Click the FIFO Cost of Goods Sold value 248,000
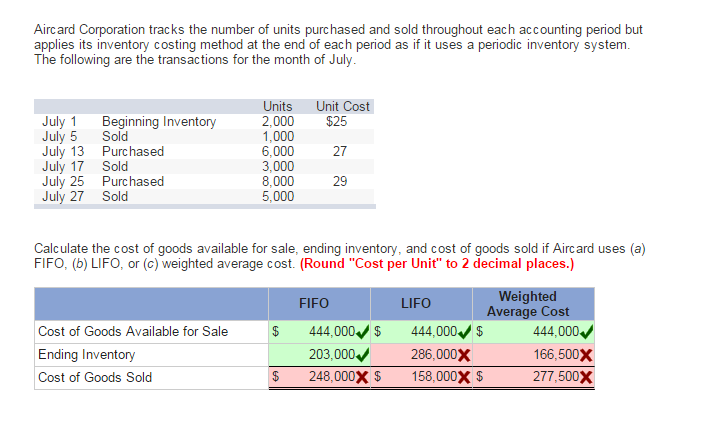This screenshot has width=727, height=437. point(332,376)
